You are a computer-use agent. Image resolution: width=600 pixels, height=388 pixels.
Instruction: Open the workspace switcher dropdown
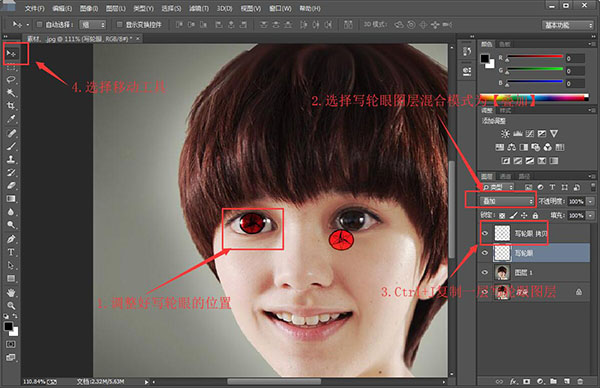tap(567, 25)
